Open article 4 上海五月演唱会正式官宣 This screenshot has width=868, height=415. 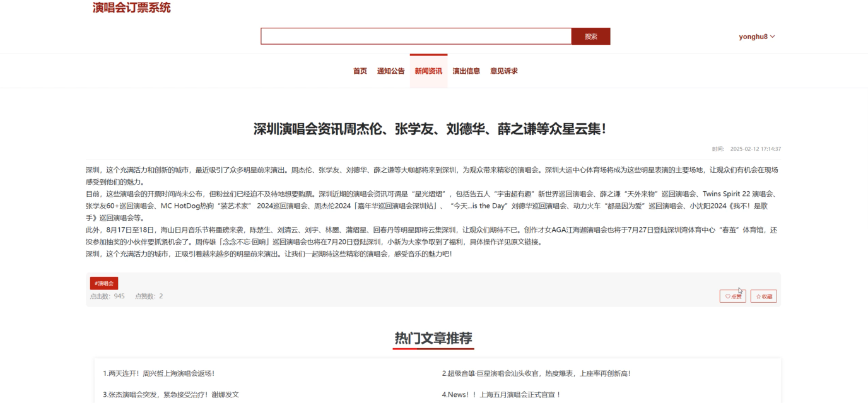click(501, 395)
